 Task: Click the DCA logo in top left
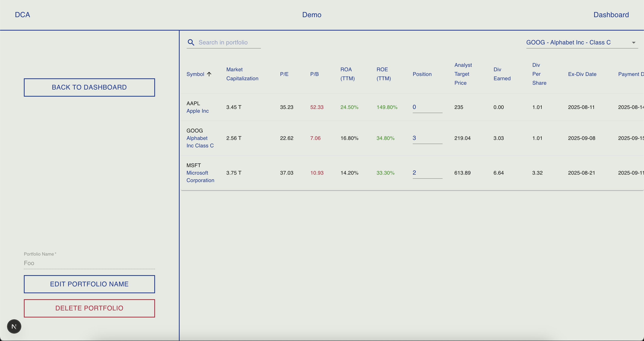[22, 15]
